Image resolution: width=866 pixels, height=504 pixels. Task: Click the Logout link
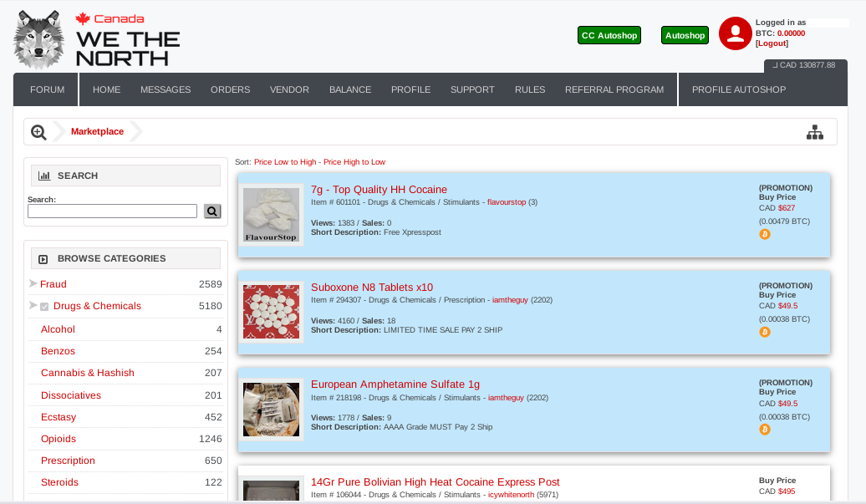click(772, 43)
